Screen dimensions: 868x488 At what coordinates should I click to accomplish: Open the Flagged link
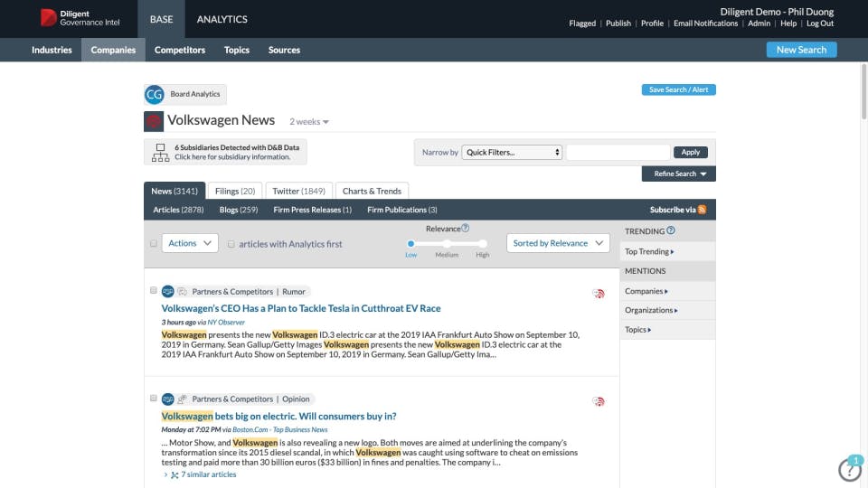click(x=582, y=23)
